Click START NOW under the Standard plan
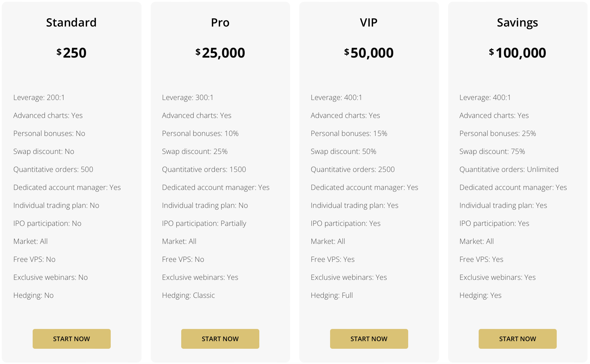590x364 pixels. click(71, 339)
